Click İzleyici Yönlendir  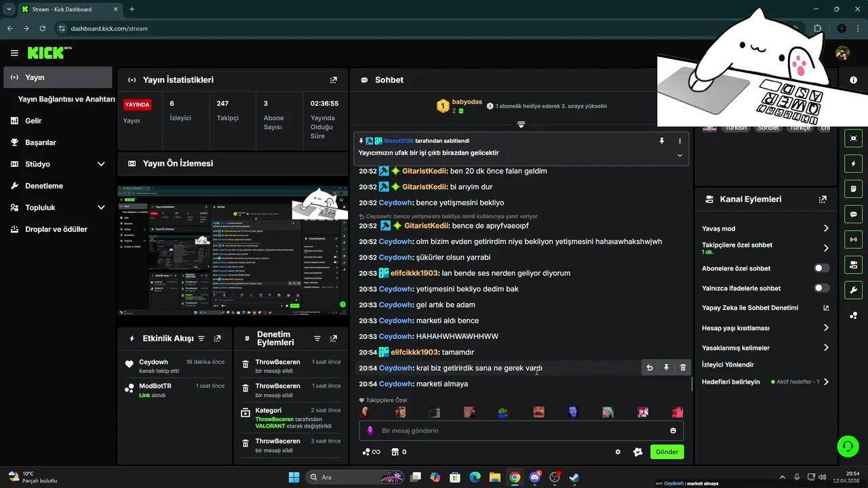pos(728,365)
